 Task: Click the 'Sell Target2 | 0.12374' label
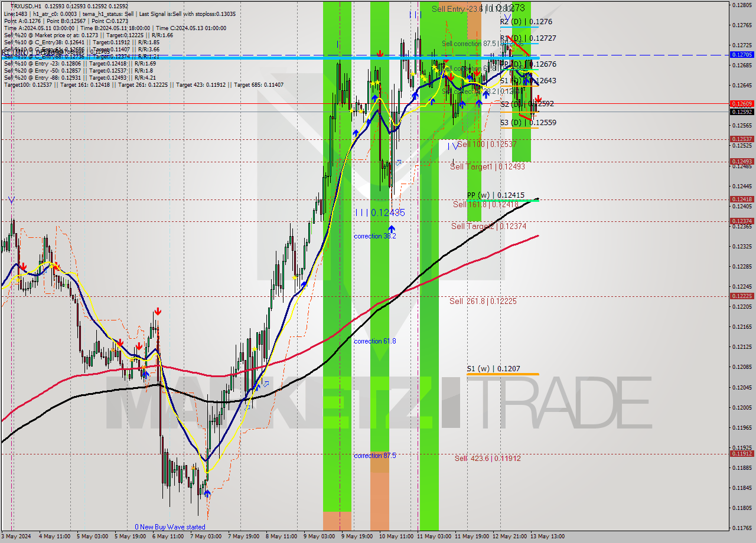point(488,226)
